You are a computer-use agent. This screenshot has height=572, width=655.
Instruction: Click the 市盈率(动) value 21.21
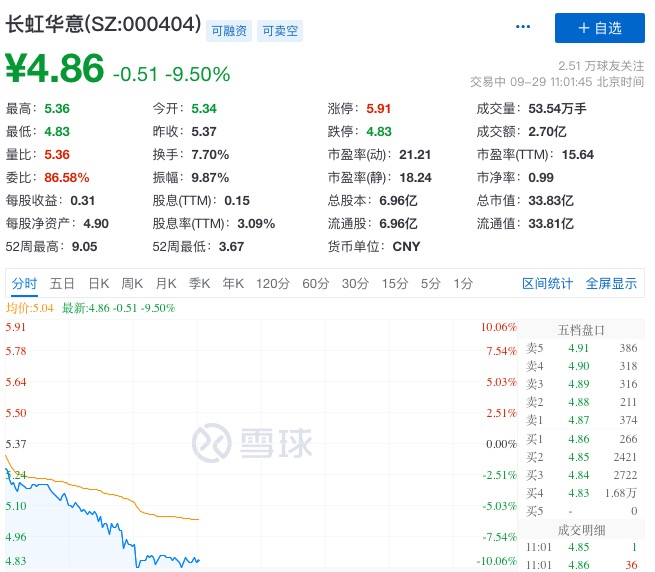415,155
